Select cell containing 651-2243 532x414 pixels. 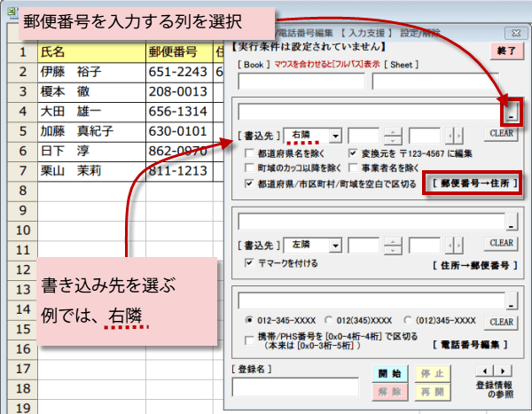pos(179,73)
